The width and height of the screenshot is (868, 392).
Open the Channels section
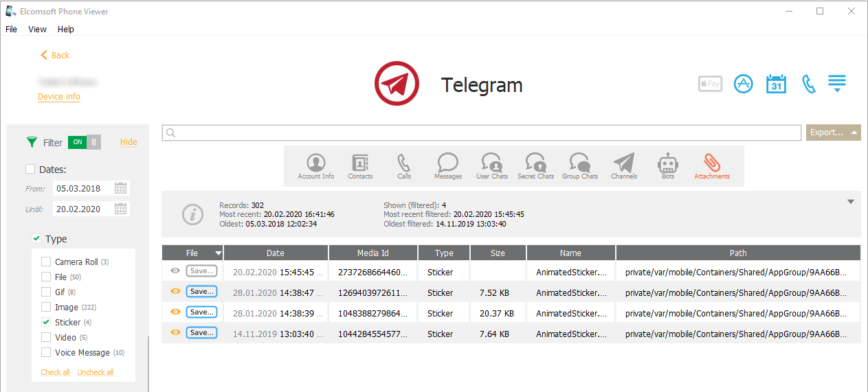pos(624,166)
